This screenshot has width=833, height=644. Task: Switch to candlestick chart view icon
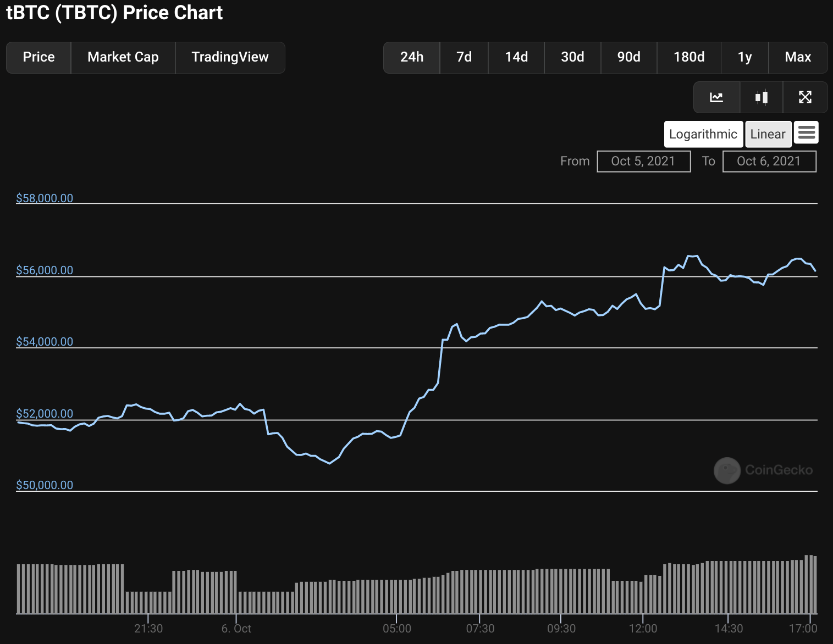click(x=762, y=97)
